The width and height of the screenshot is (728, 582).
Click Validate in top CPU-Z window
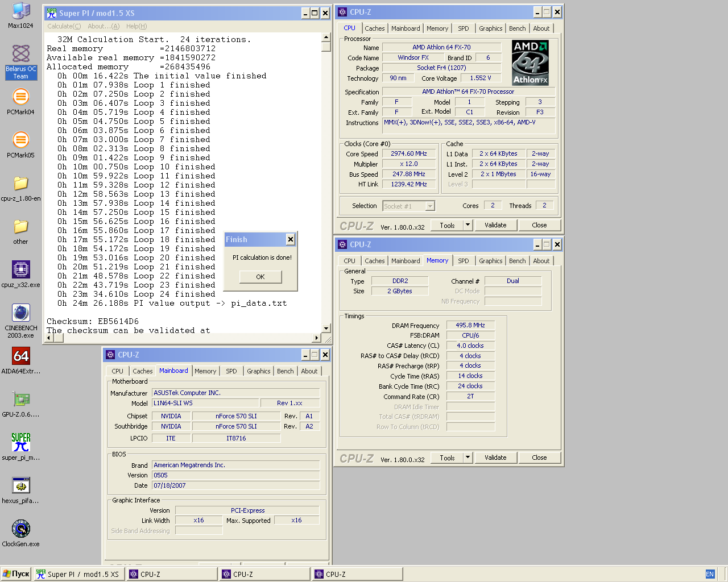pos(495,225)
